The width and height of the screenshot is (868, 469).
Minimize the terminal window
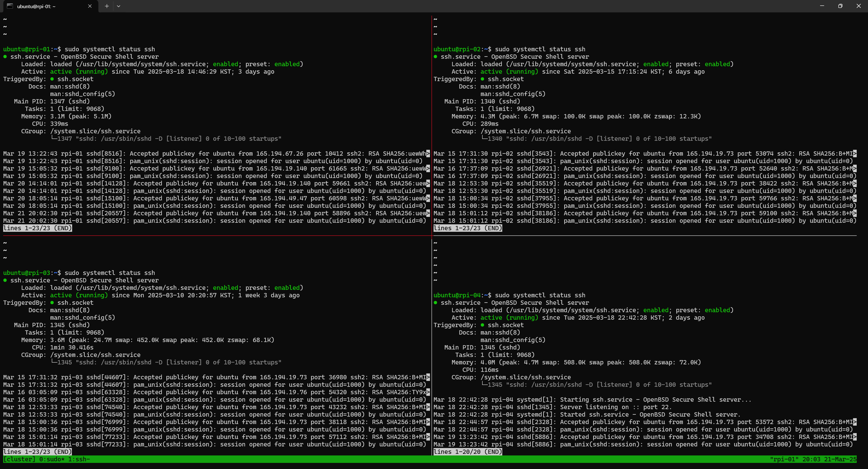click(x=822, y=6)
